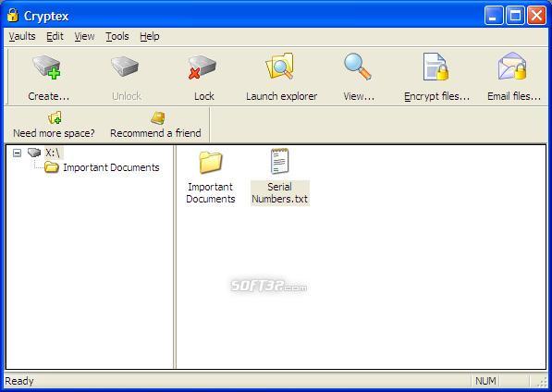Click the Ready status bar text
Screen dimensions: 552x392
(x=19, y=381)
